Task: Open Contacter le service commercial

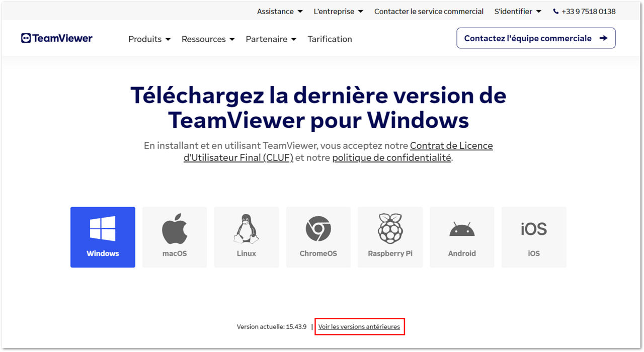Action: coord(429,11)
